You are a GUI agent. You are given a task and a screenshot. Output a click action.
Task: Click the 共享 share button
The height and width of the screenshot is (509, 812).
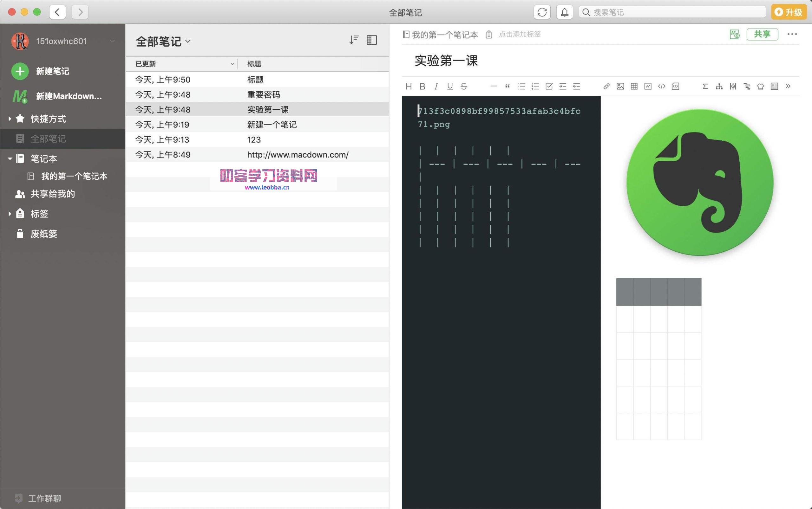(763, 34)
